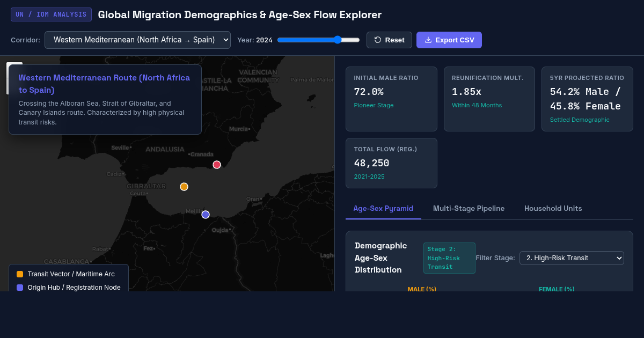The height and width of the screenshot is (338, 644).
Task: Click the Granada label on map
Action: (202, 155)
